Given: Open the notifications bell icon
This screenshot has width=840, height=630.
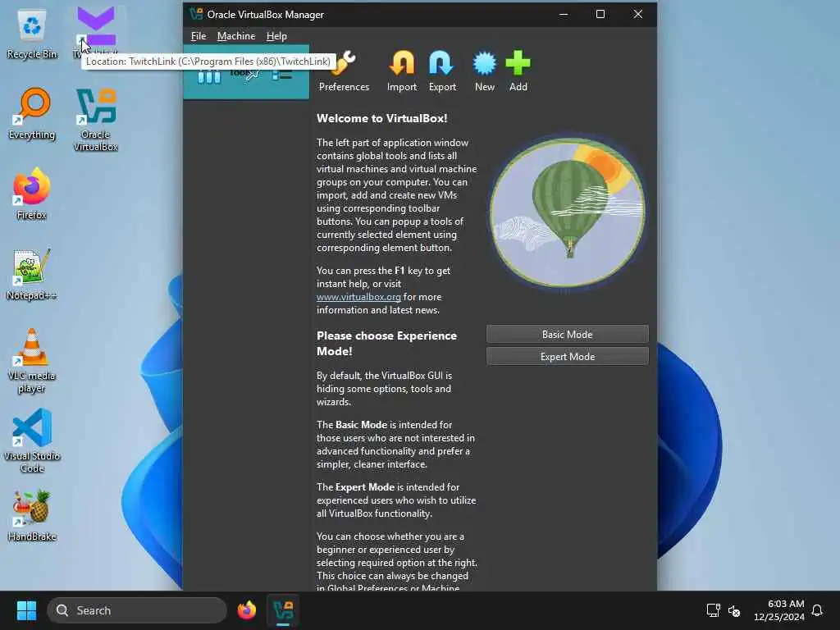Looking at the screenshot, I should pyautogui.click(x=817, y=610).
